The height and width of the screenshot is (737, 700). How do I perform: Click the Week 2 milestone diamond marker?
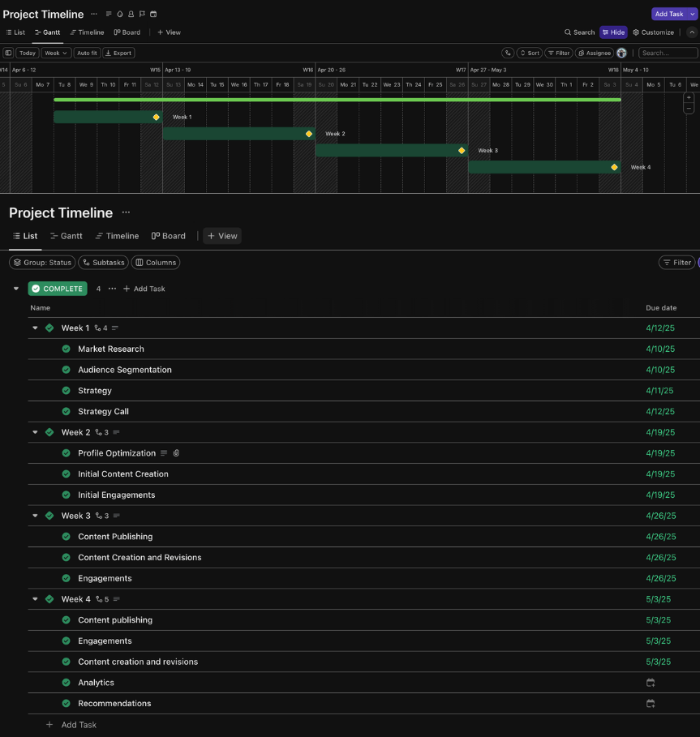coord(309,134)
